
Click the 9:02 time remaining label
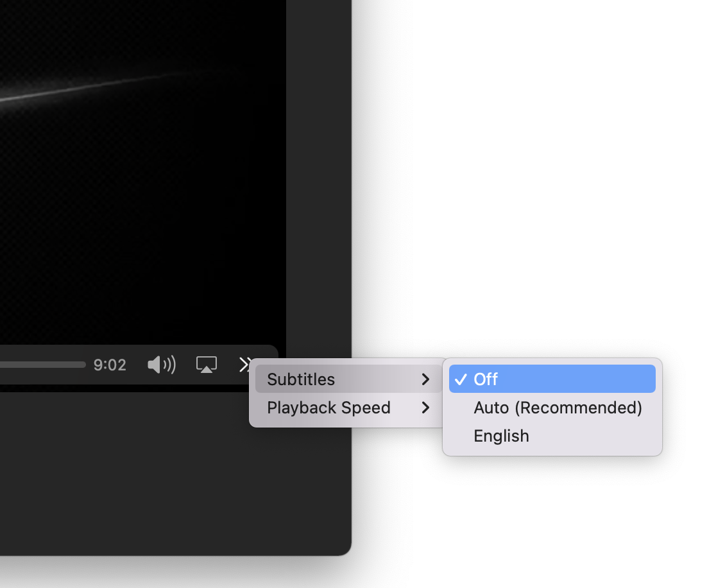pos(110,365)
